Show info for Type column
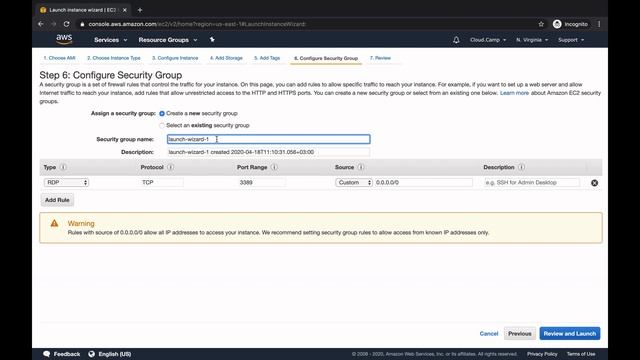 pyautogui.click(x=63, y=167)
